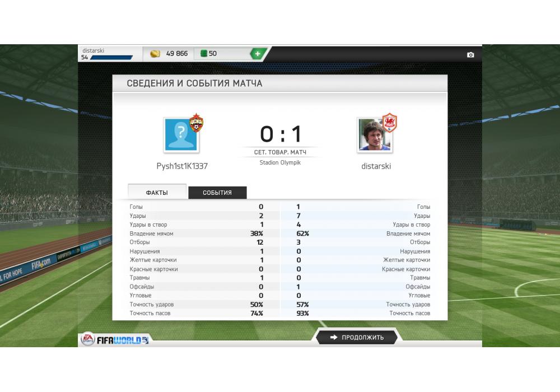Click the CSKA club badge

(x=196, y=123)
